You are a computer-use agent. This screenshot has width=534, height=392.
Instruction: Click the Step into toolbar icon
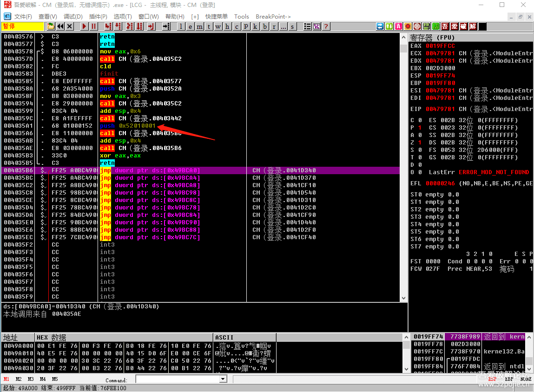(x=108, y=26)
